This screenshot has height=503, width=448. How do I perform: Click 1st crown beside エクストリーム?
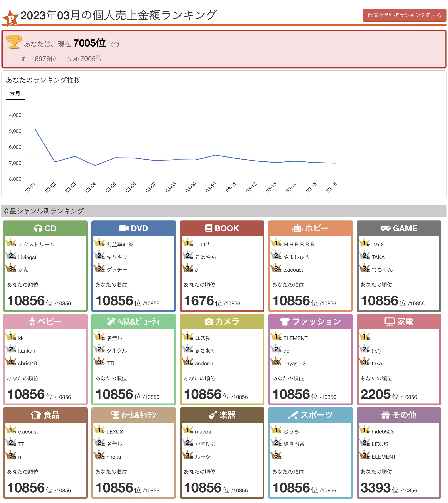[x=11, y=243]
